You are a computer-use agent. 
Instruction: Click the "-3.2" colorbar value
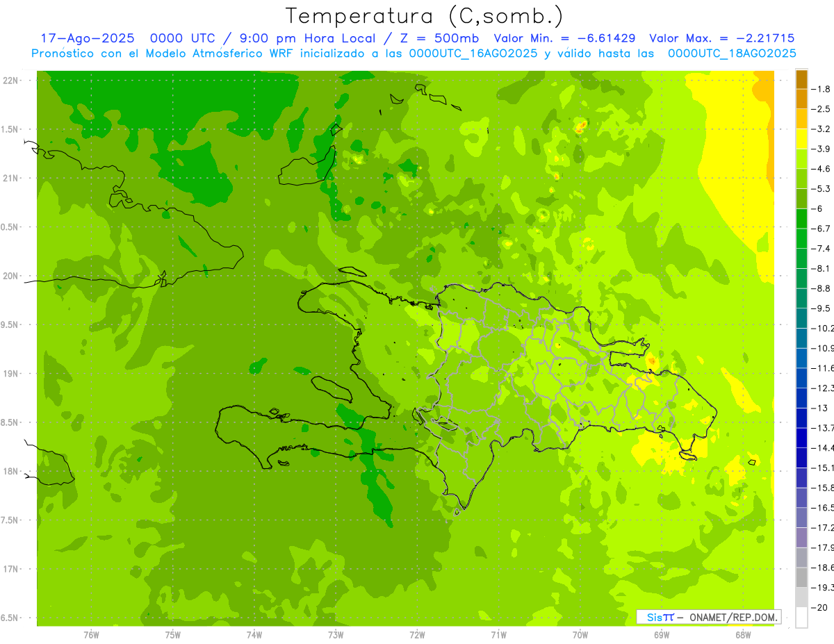click(x=821, y=129)
